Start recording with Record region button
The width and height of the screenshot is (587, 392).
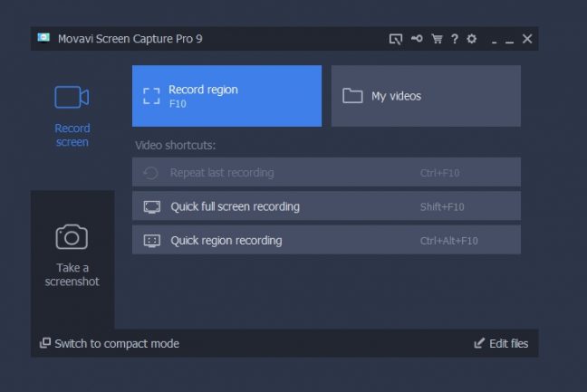point(226,96)
